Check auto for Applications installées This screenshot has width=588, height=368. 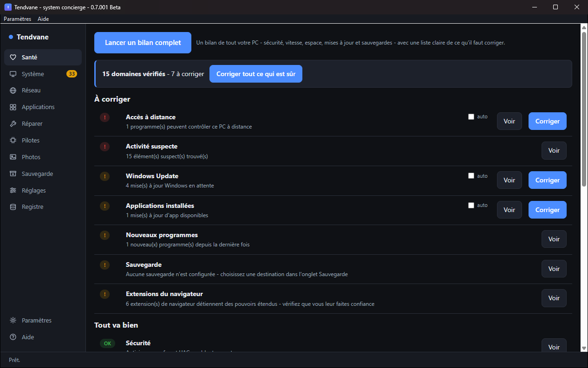[471, 205]
